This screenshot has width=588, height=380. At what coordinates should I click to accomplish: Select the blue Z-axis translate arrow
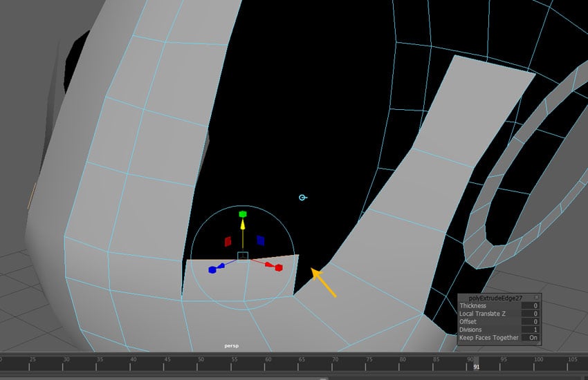[x=221, y=266]
